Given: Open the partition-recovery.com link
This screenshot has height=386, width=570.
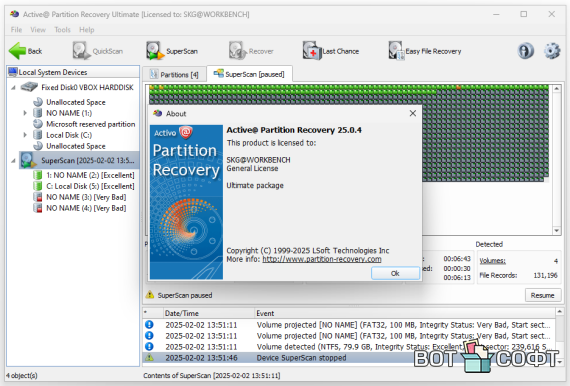Looking at the screenshot, I should click(322, 259).
